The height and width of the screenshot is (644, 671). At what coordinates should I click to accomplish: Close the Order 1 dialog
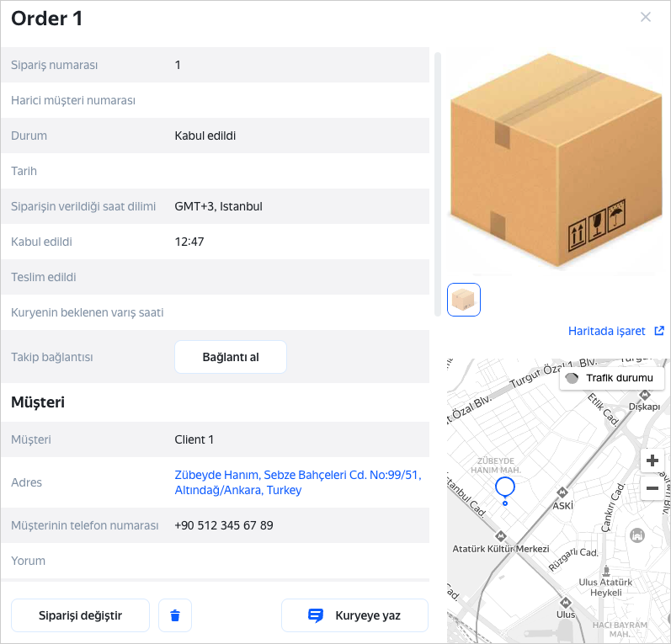pos(646,17)
